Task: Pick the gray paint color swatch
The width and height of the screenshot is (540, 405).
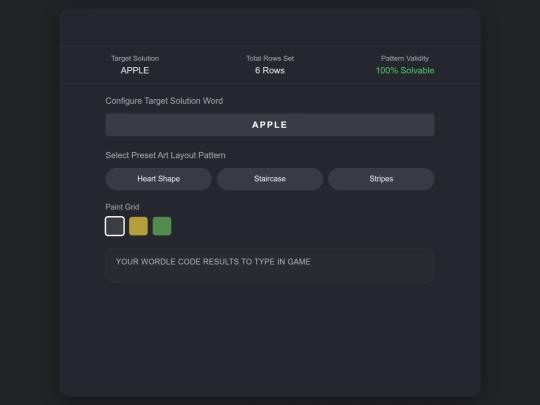Action: 115,226
